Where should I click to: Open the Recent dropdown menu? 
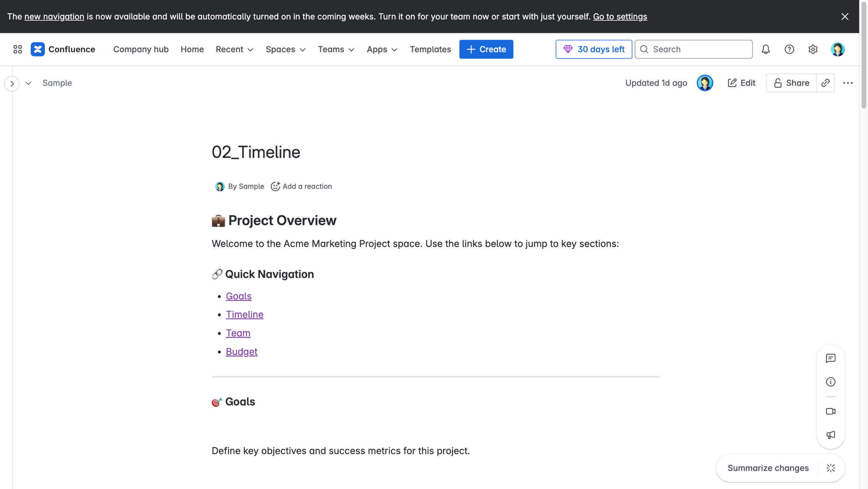pos(234,49)
